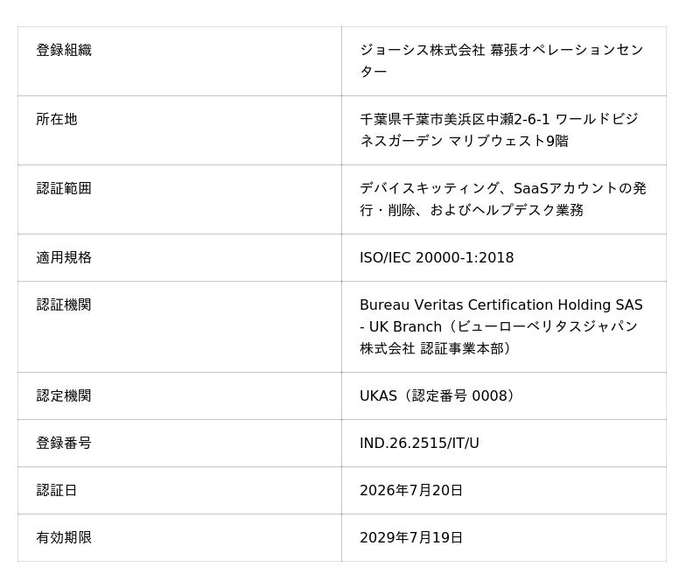Click the 登録組織 label cell
The image size is (700, 588).
[64, 50]
